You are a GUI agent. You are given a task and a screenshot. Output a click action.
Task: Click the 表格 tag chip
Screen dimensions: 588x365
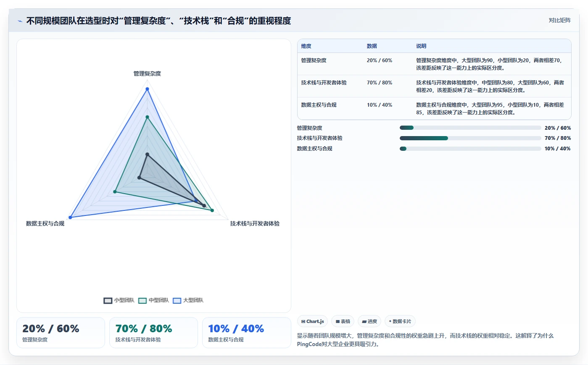coord(343,321)
